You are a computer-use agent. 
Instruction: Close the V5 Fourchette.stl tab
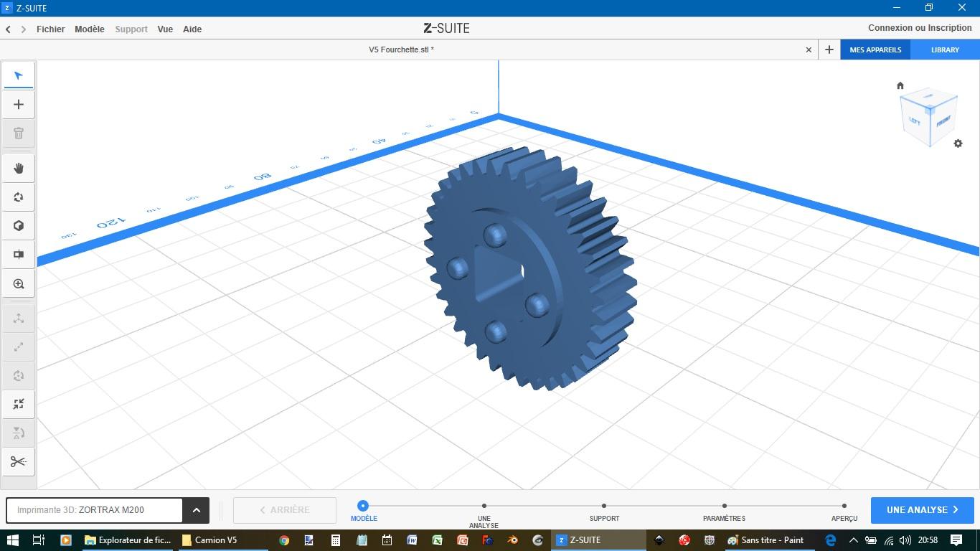[x=809, y=50]
